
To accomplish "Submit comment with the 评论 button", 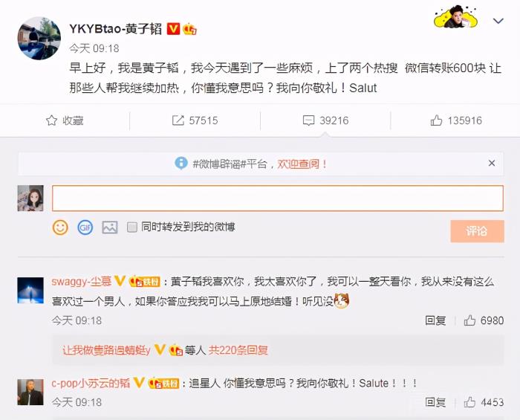I will [x=477, y=231].
